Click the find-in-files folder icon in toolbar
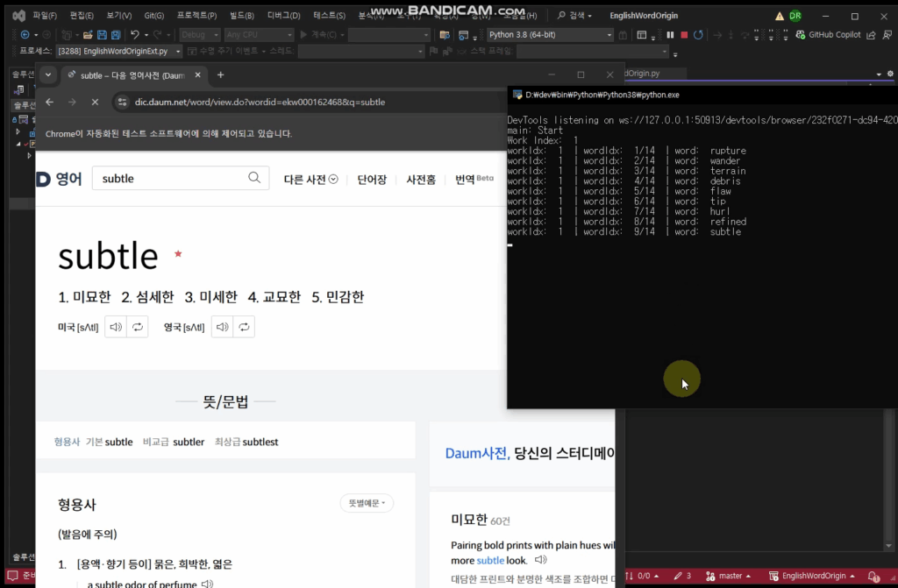This screenshot has width=898, height=588. (x=445, y=35)
